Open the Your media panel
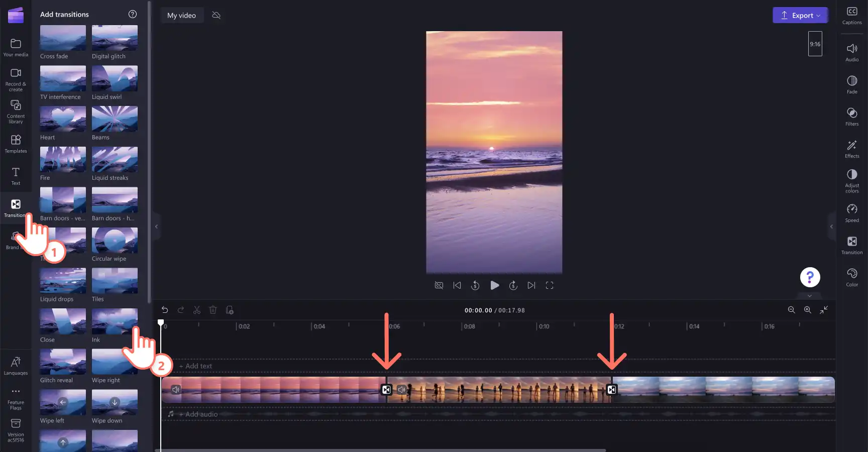 pyautogui.click(x=16, y=47)
